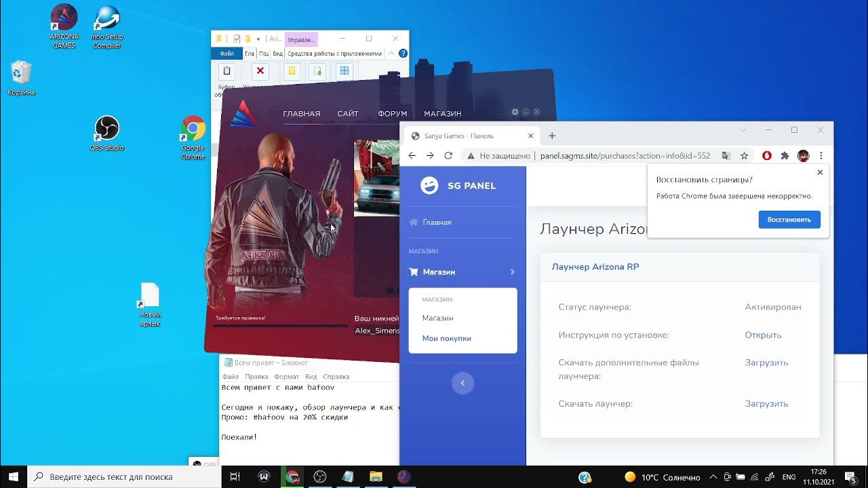Open Мои покупки in the sidebar

coord(446,338)
